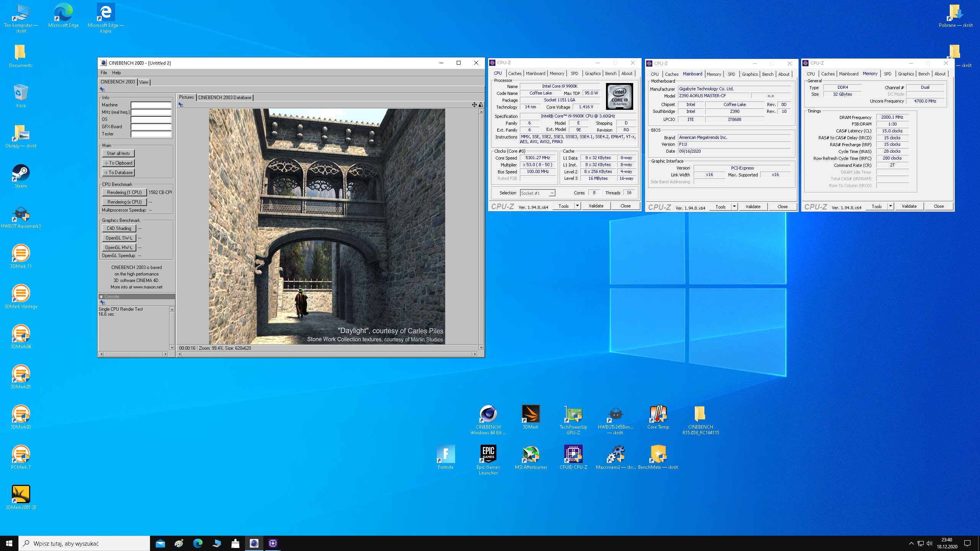Click Validate in CPU-Z CPU window
The image size is (980, 551).
596,206
